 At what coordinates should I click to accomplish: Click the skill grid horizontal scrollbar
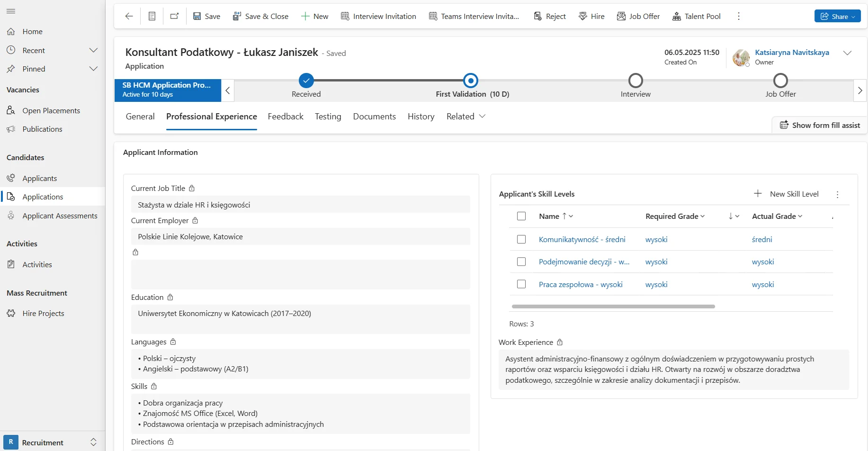(613, 307)
